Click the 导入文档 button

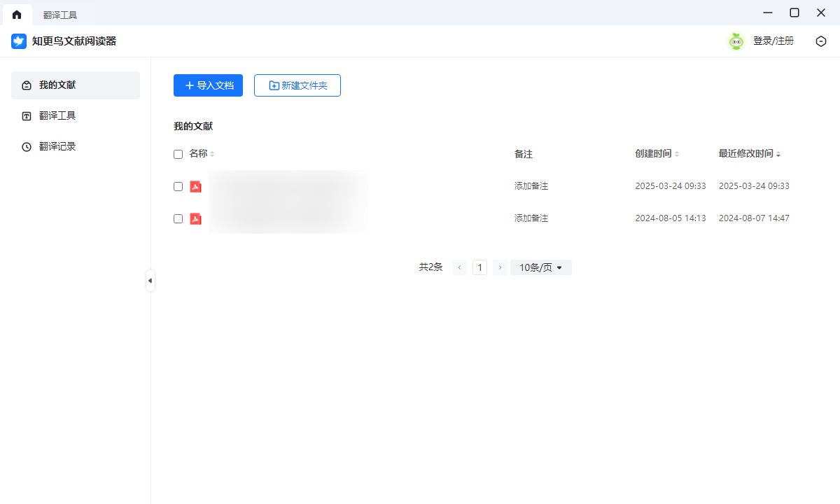[208, 85]
